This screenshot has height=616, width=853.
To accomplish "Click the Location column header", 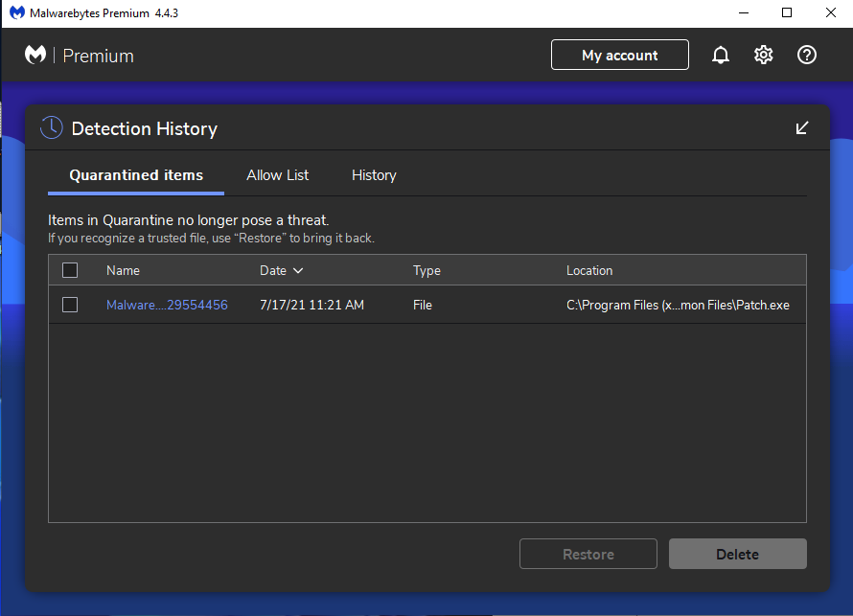I will coord(589,270).
